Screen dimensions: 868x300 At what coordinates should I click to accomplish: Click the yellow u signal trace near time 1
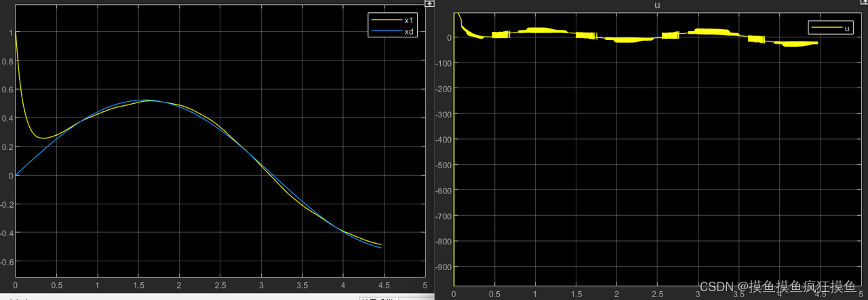[x=536, y=30]
